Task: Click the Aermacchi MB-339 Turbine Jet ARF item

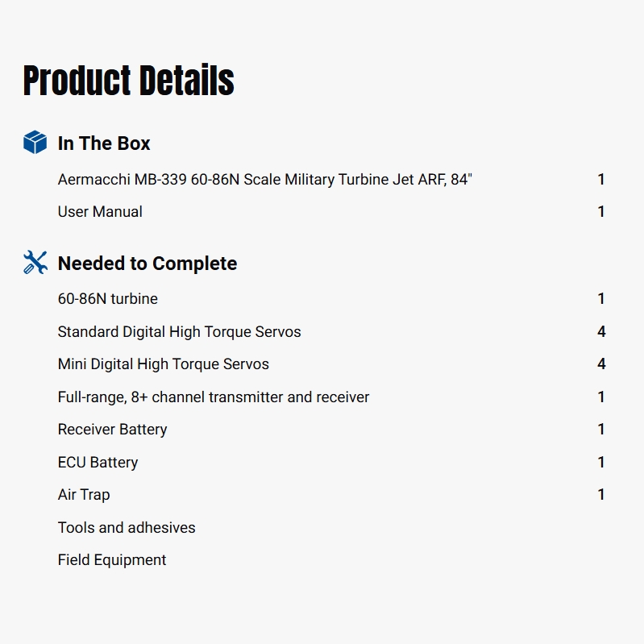Action: coord(264,179)
